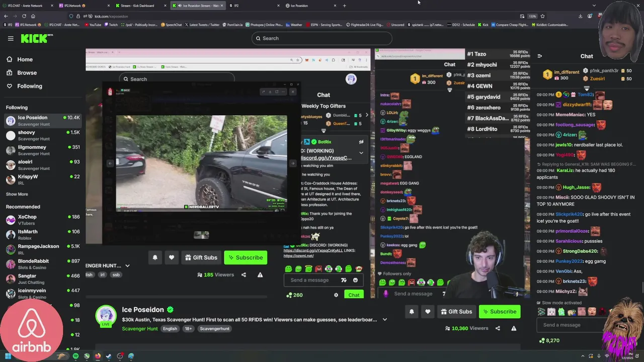Click embedded green Chat button
Screen dimensions: 644x362
click(x=354, y=295)
